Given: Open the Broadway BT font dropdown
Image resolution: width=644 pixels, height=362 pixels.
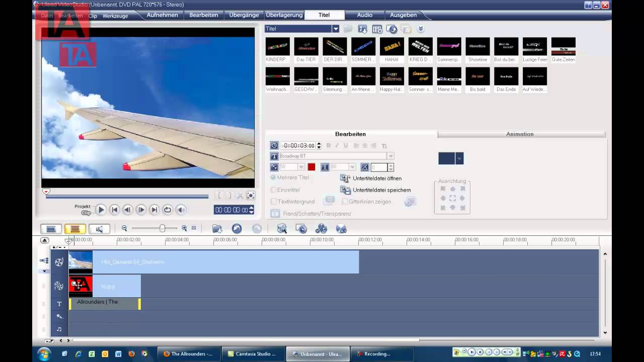Looking at the screenshot, I should 390,156.
